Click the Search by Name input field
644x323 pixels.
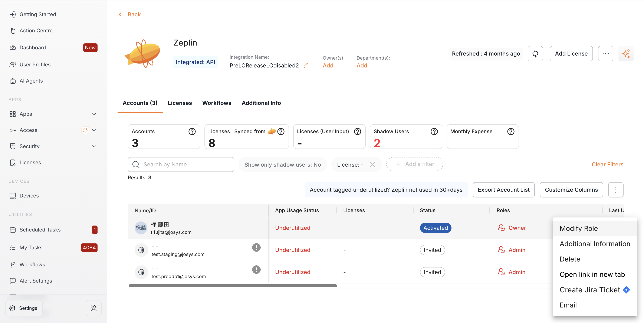click(x=181, y=164)
